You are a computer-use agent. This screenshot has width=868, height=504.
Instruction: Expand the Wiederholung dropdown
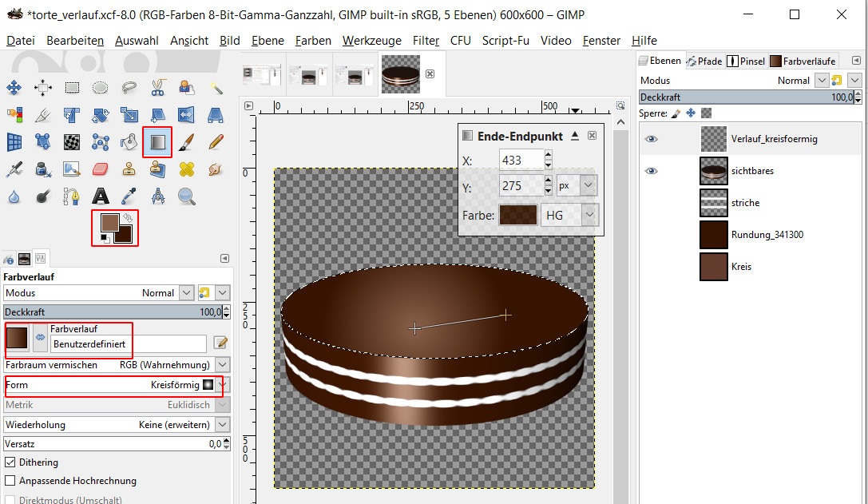222,425
